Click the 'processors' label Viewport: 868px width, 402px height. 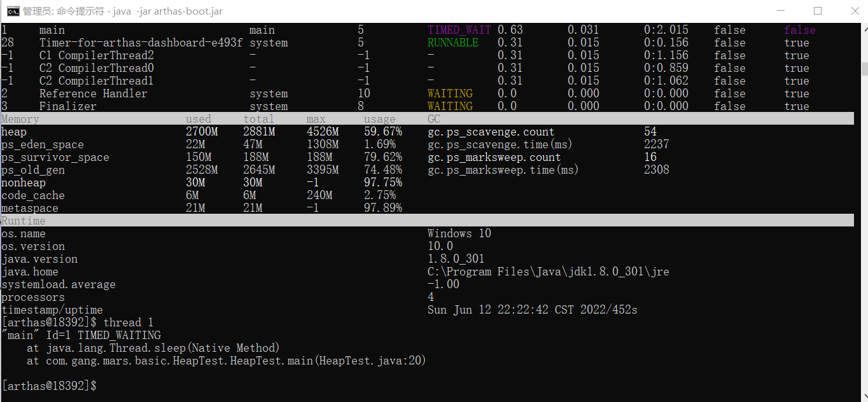coord(33,297)
